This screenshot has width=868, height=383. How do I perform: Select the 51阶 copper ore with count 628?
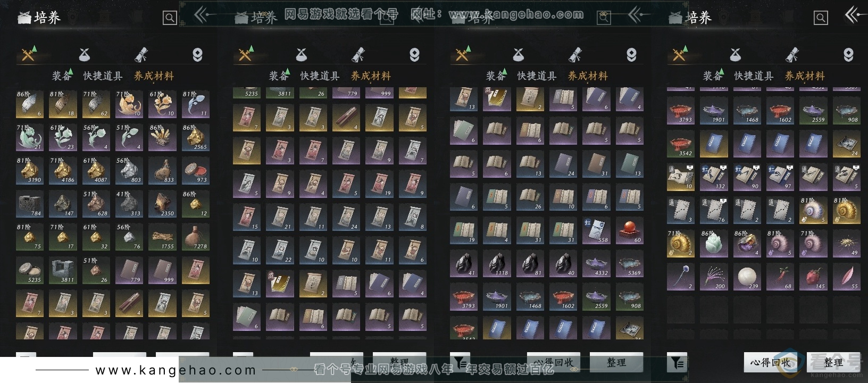pos(96,204)
